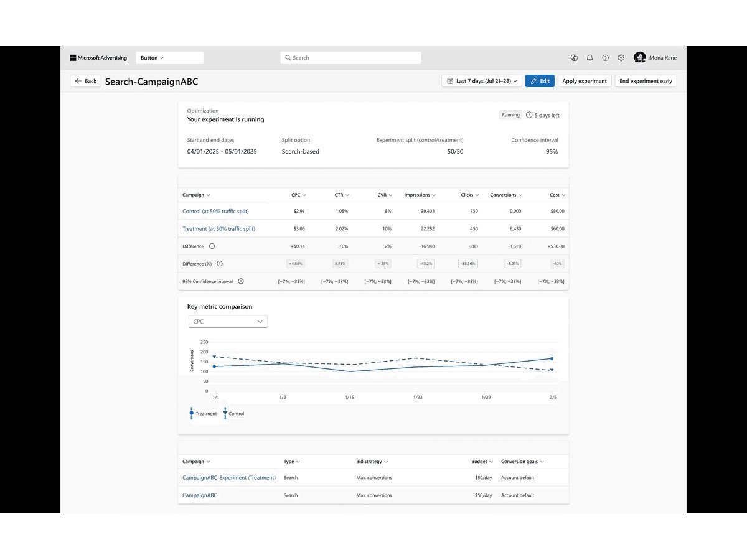
Task: Click the Control legend marker
Action: (225, 413)
